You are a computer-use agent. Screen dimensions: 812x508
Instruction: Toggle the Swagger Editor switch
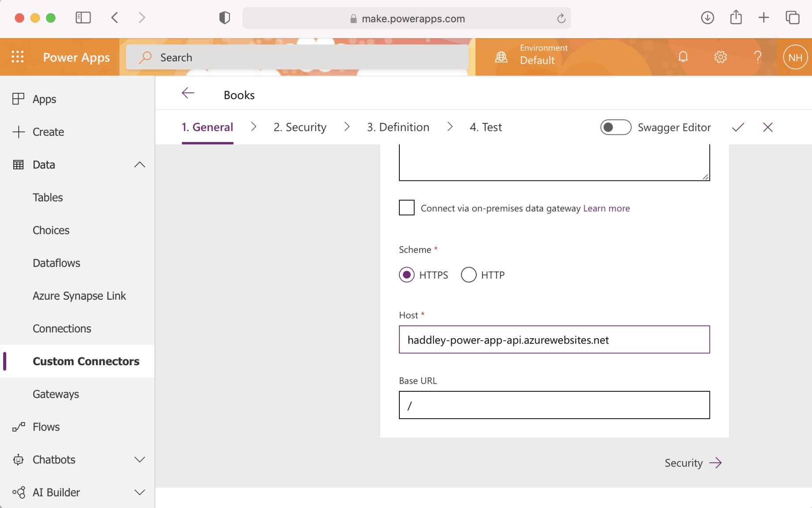point(615,127)
